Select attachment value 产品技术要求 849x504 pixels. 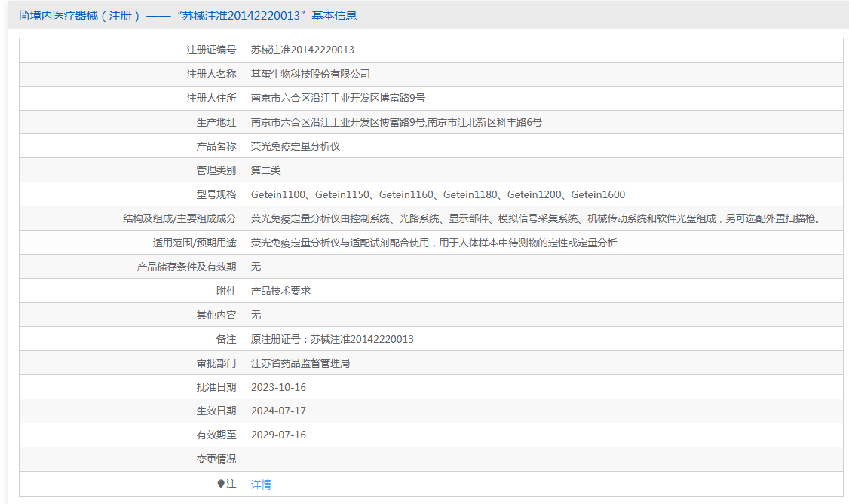pyautogui.click(x=280, y=291)
